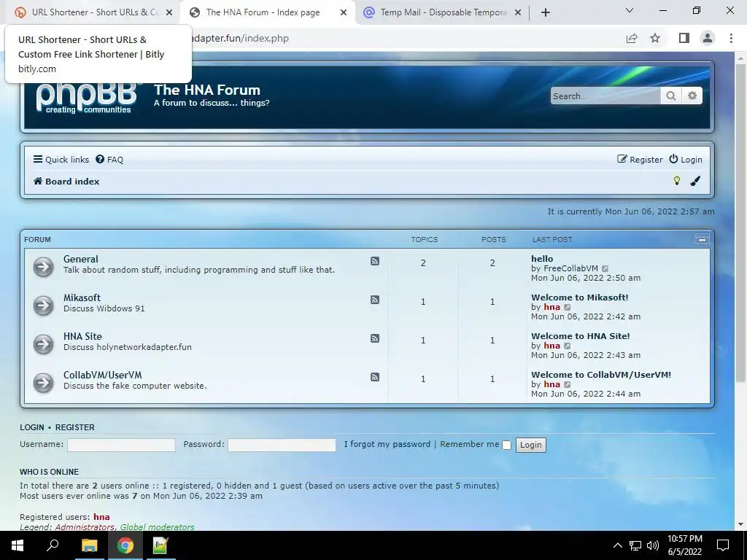The image size is (747, 560).
Task: Click the forum Search text box
Action: [x=605, y=96]
